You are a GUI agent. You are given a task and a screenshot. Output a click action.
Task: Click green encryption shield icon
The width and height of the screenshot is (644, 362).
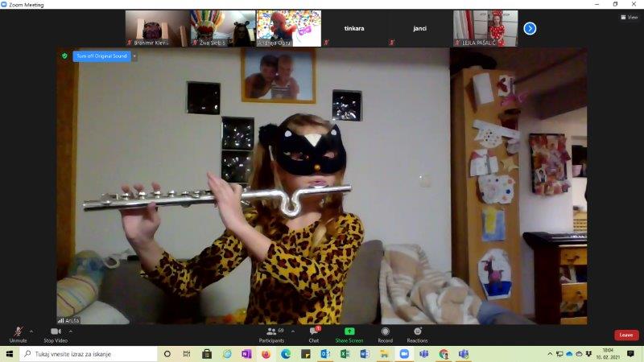pyautogui.click(x=64, y=56)
